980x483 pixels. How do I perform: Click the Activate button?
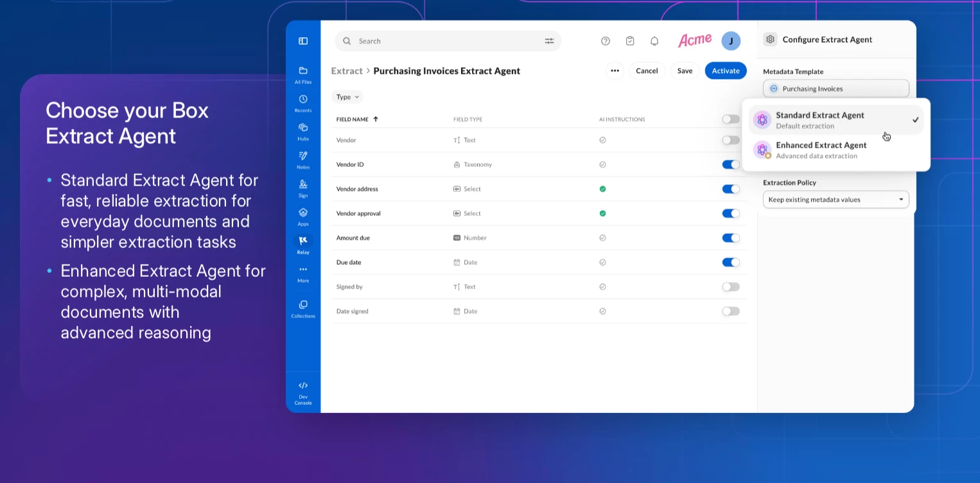pos(726,71)
